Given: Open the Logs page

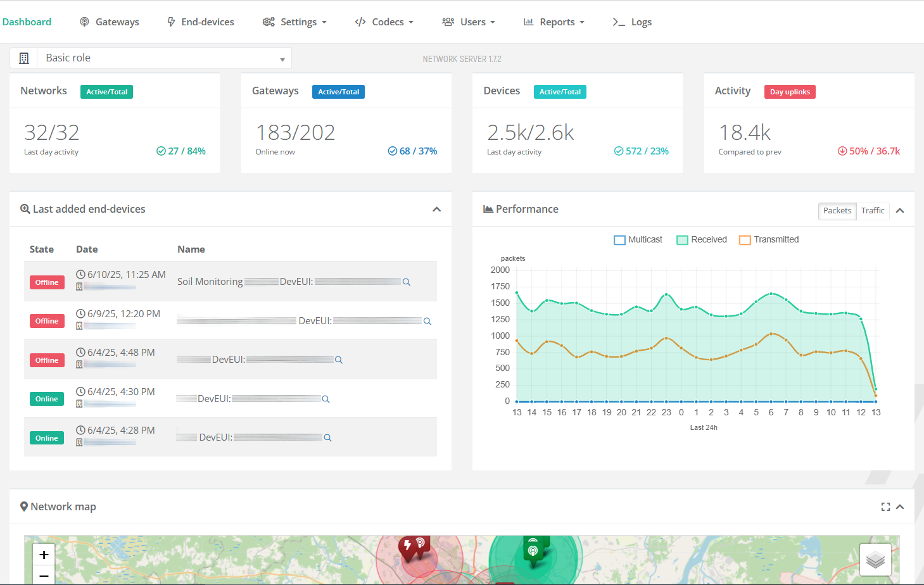Looking at the screenshot, I should 631,22.
